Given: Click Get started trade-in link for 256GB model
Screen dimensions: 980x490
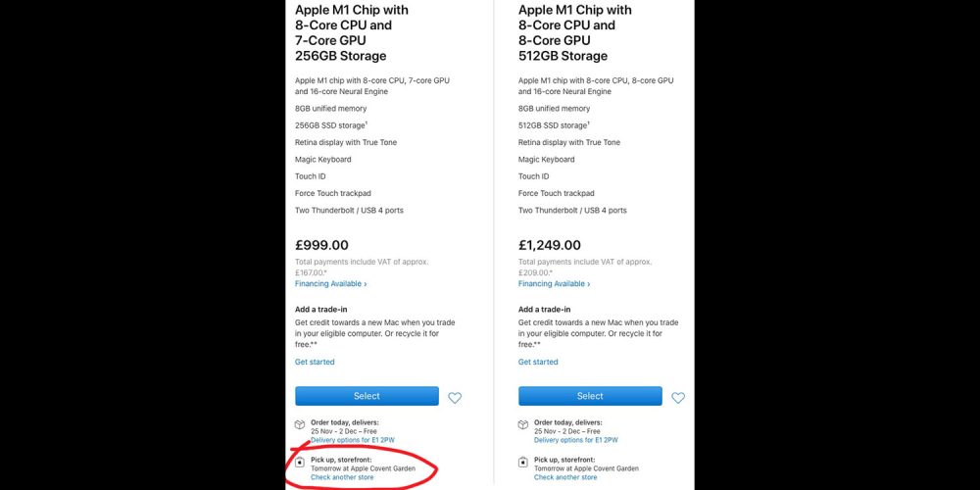Looking at the screenshot, I should 315,362.
